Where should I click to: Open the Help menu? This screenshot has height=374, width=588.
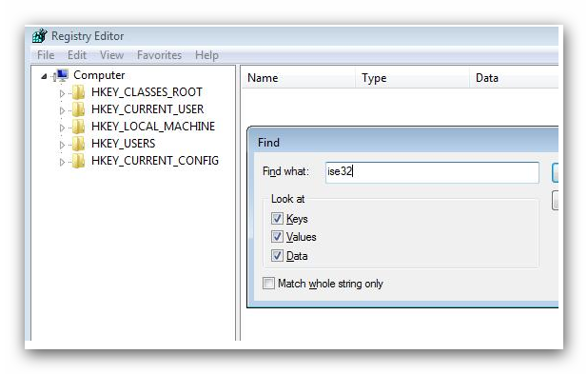tap(206, 55)
